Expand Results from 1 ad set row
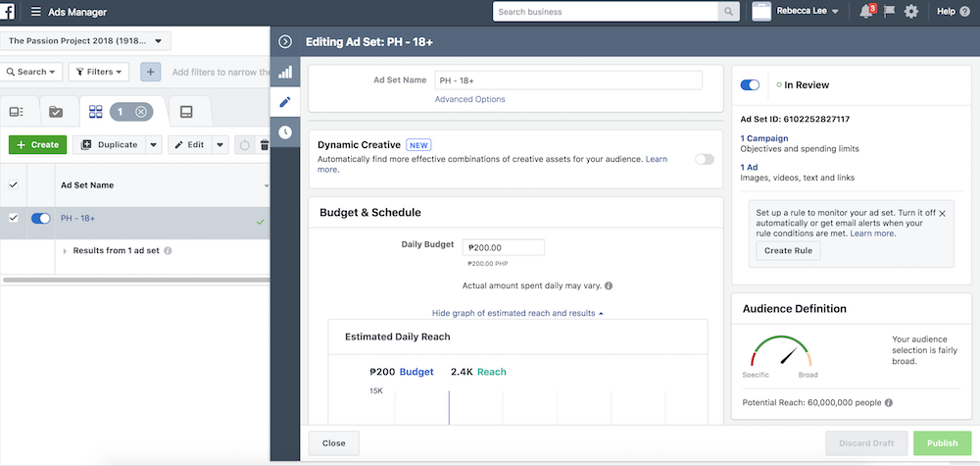Image resolution: width=980 pixels, height=466 pixels. pyautogui.click(x=65, y=251)
